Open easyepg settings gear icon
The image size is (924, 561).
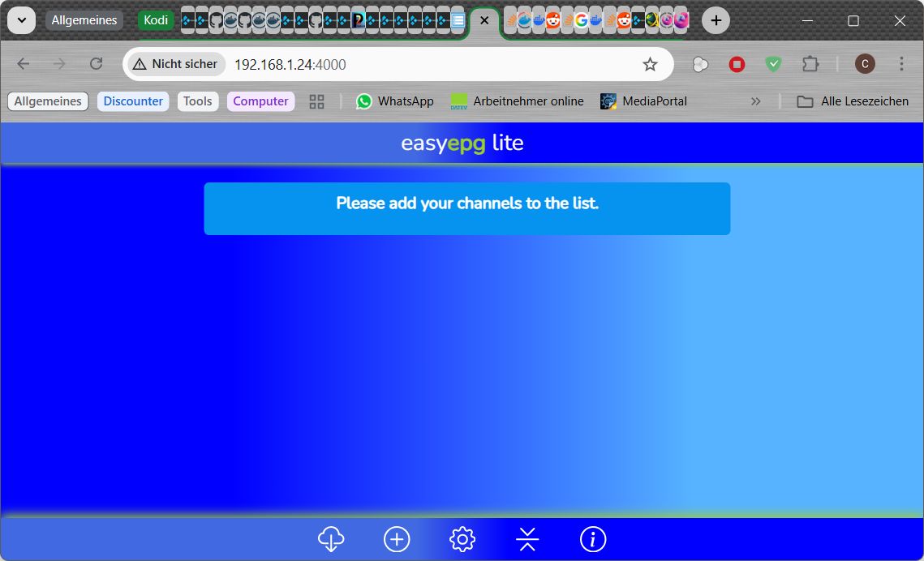coord(462,539)
